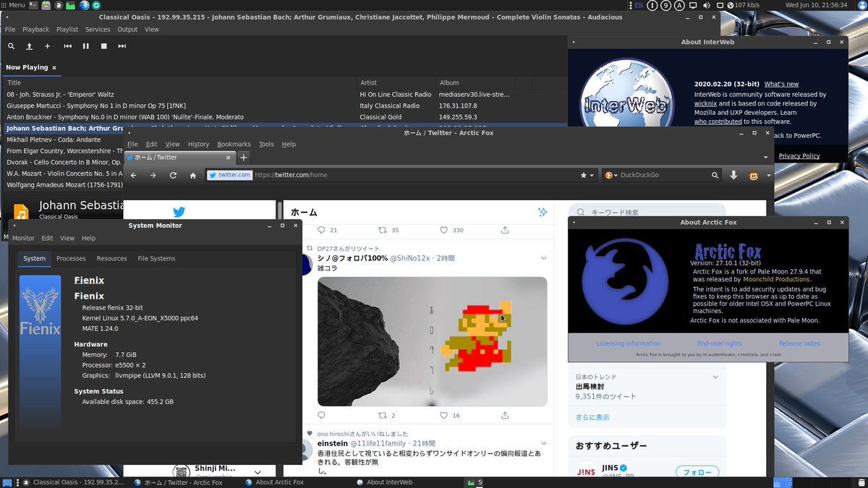Screen dimensions: 868x488
Task: Open the list all tabs dropdown arrow
Action: [766, 158]
